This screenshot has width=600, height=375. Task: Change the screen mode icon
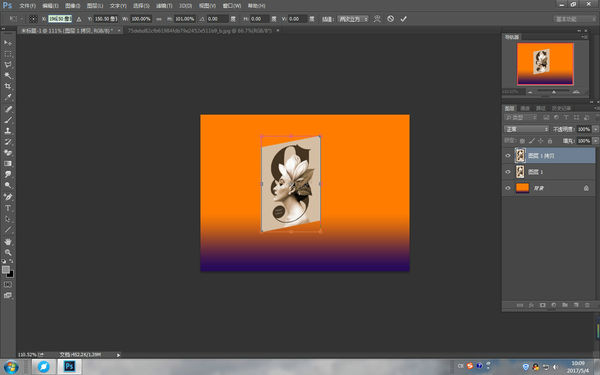8,295
